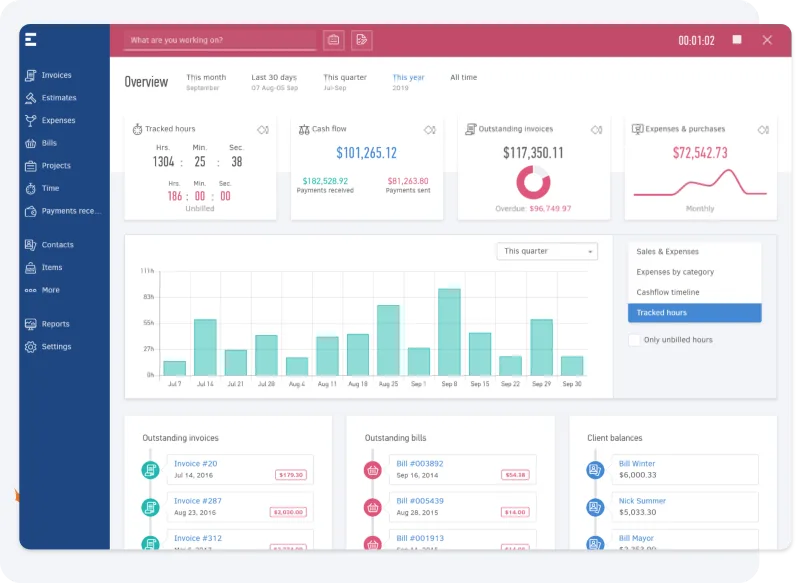Close the timer bar
This screenshot has height=583, width=800.
767,40
